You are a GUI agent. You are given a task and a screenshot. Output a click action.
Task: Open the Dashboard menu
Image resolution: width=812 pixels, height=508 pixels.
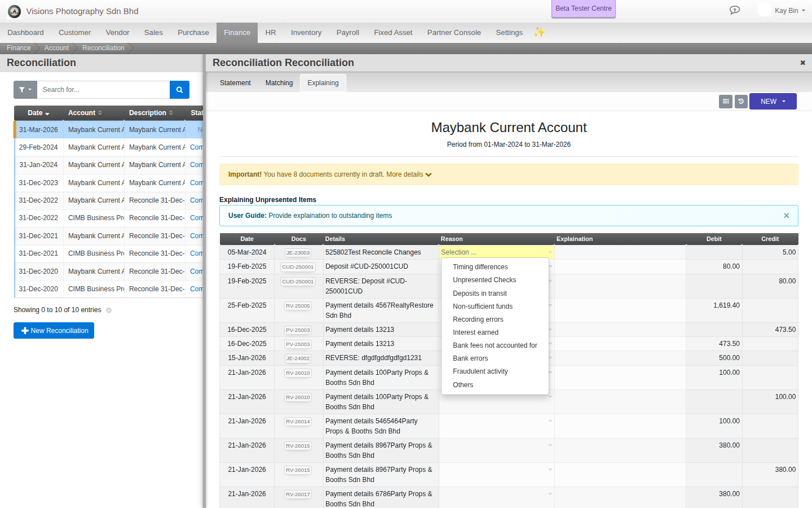[x=25, y=33]
